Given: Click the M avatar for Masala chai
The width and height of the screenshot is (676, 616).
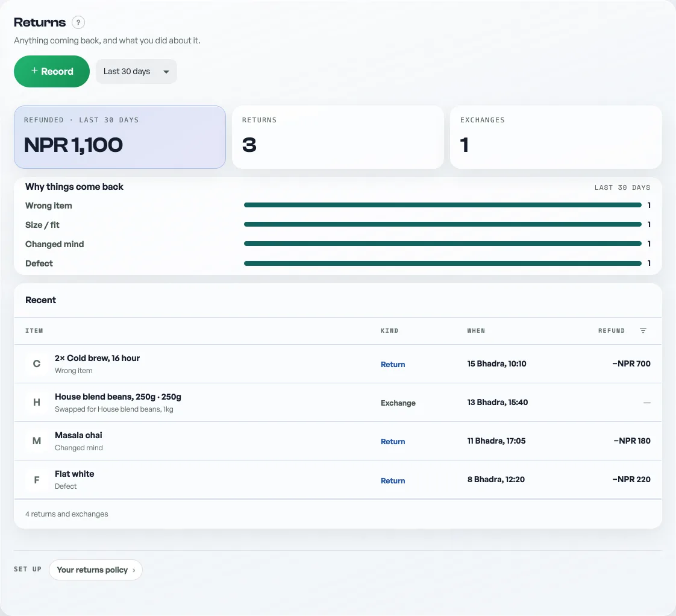Looking at the screenshot, I should click(x=37, y=441).
